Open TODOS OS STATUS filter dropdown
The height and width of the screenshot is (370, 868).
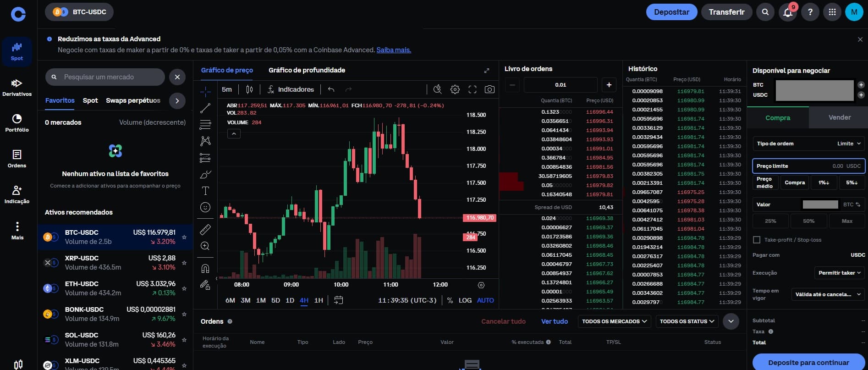coord(687,321)
